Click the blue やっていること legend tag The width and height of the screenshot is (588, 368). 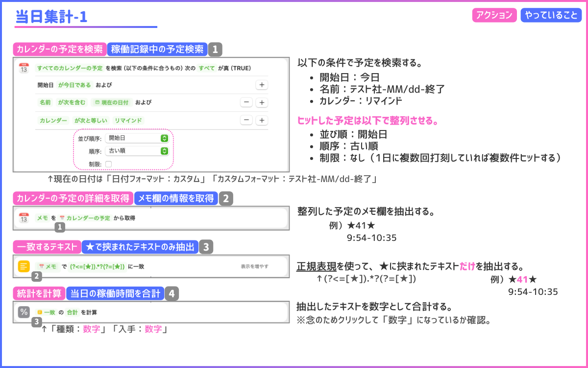(x=551, y=15)
